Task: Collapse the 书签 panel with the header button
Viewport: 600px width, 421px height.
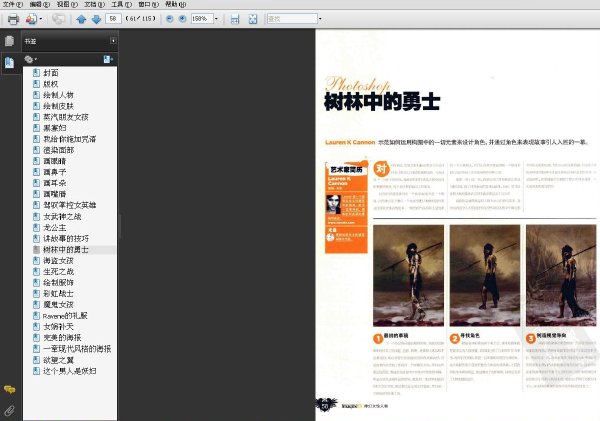Action: [x=113, y=41]
